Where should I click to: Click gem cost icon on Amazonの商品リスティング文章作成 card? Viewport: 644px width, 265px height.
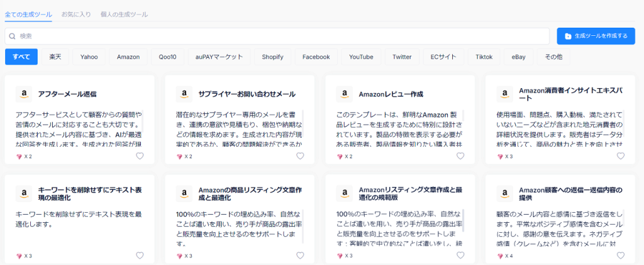[179, 256]
